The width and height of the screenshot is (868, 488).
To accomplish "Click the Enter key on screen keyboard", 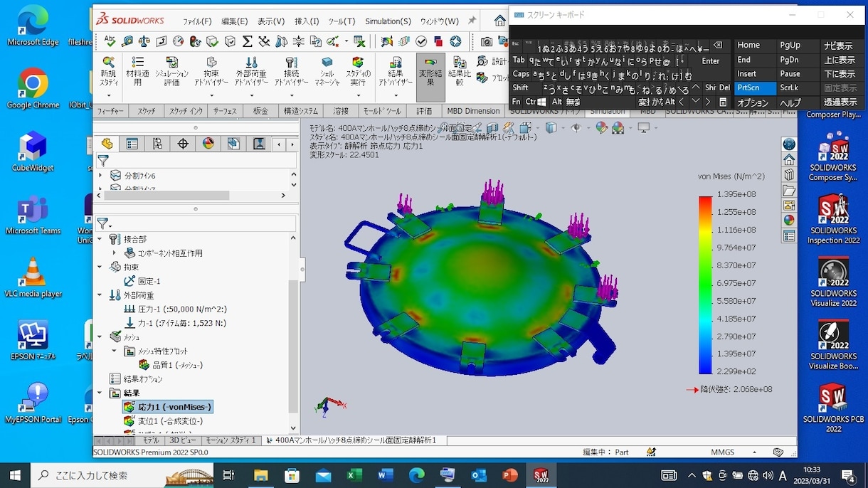I will point(711,61).
